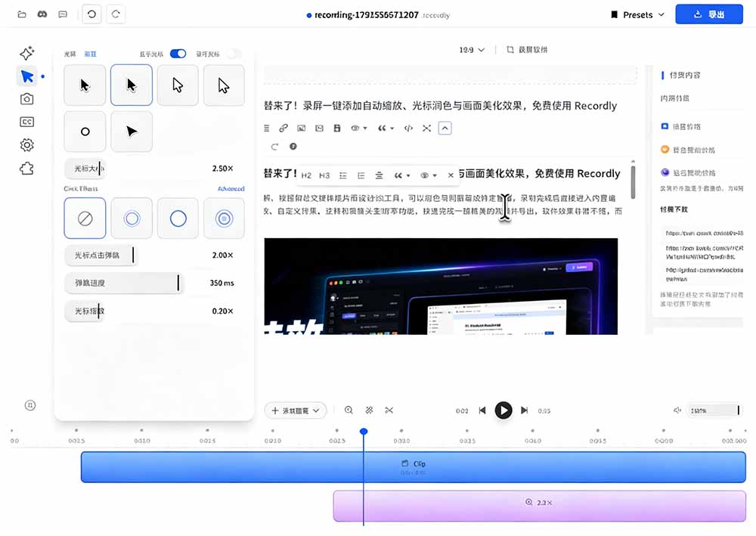Click the magic wand icon above timeline
The height and width of the screenshot is (536, 756).
pyautogui.click(x=370, y=411)
